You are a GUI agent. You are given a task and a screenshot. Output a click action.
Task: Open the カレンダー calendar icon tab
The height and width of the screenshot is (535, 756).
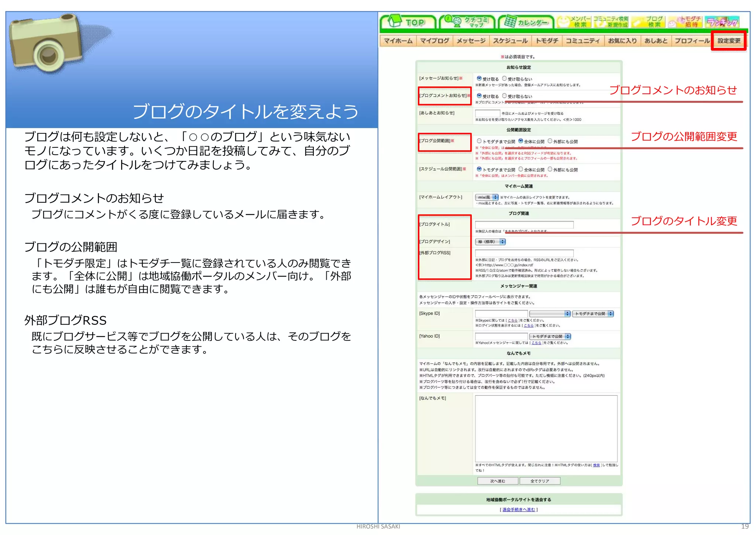(526, 22)
